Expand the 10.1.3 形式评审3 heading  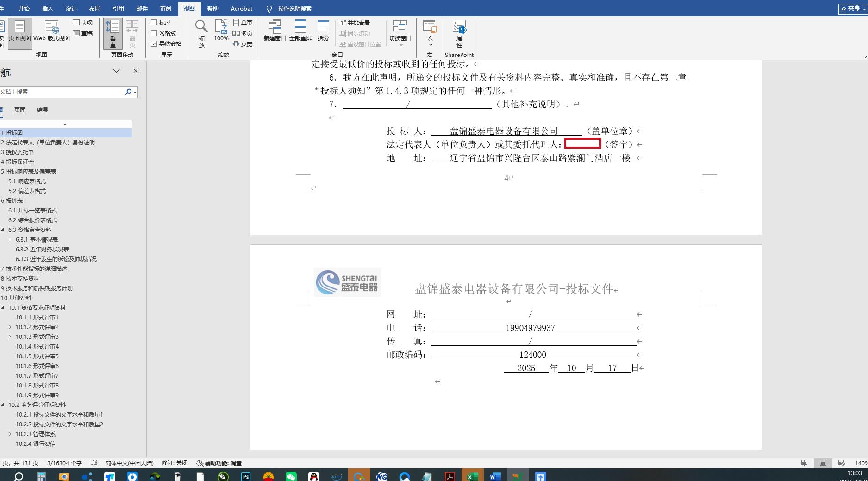click(x=10, y=337)
